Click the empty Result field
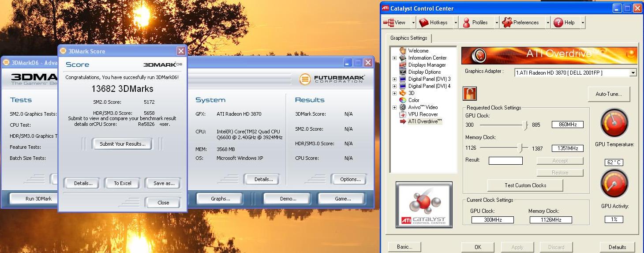This screenshot has width=644, height=253. pos(505,161)
